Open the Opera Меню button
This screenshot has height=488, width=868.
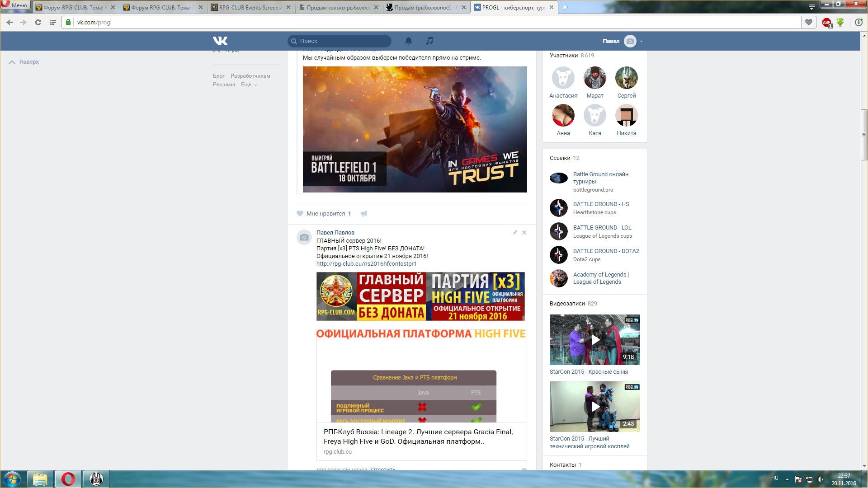tap(15, 5)
